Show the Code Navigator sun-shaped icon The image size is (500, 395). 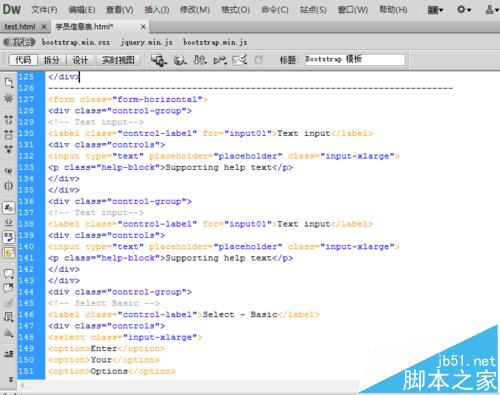[x=9, y=98]
